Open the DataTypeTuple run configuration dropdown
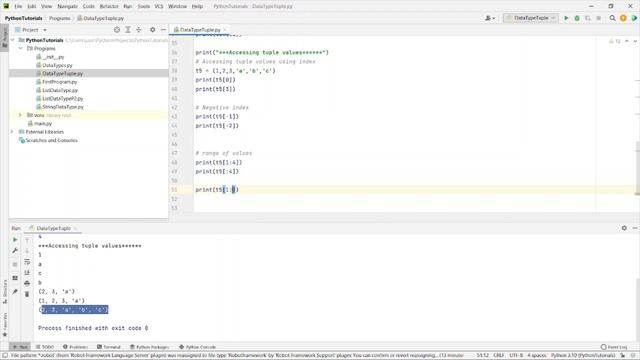The width and height of the screenshot is (640, 360). click(531, 18)
